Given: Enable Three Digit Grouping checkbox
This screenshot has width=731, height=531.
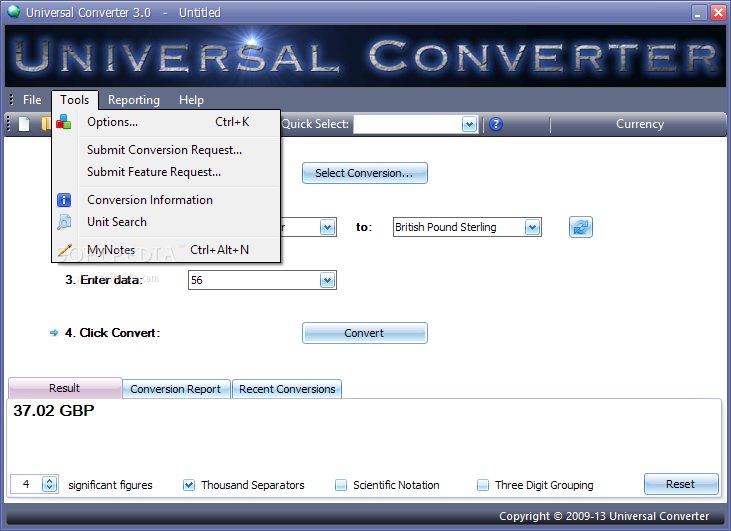Looking at the screenshot, I should pos(483,485).
